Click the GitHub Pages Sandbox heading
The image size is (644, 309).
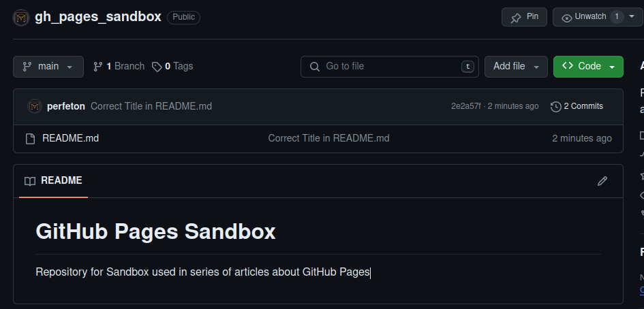click(x=155, y=231)
